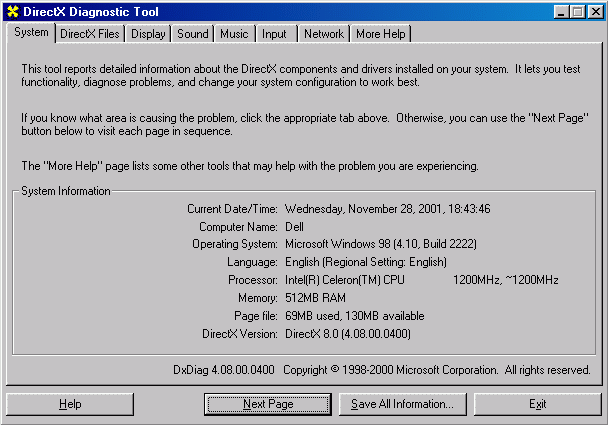Open the DirectX Files tab
Image resolution: width=608 pixels, height=425 pixels.
click(x=89, y=34)
